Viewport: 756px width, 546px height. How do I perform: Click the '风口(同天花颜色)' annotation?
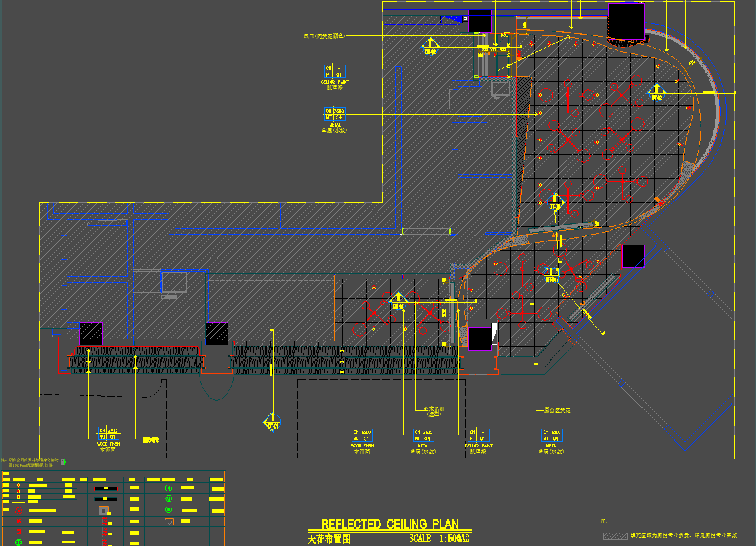[324, 36]
